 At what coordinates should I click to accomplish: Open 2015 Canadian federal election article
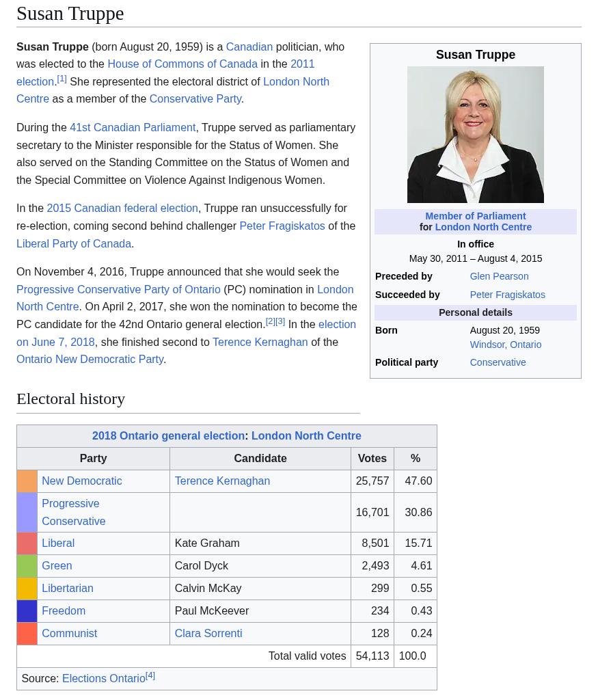point(122,208)
